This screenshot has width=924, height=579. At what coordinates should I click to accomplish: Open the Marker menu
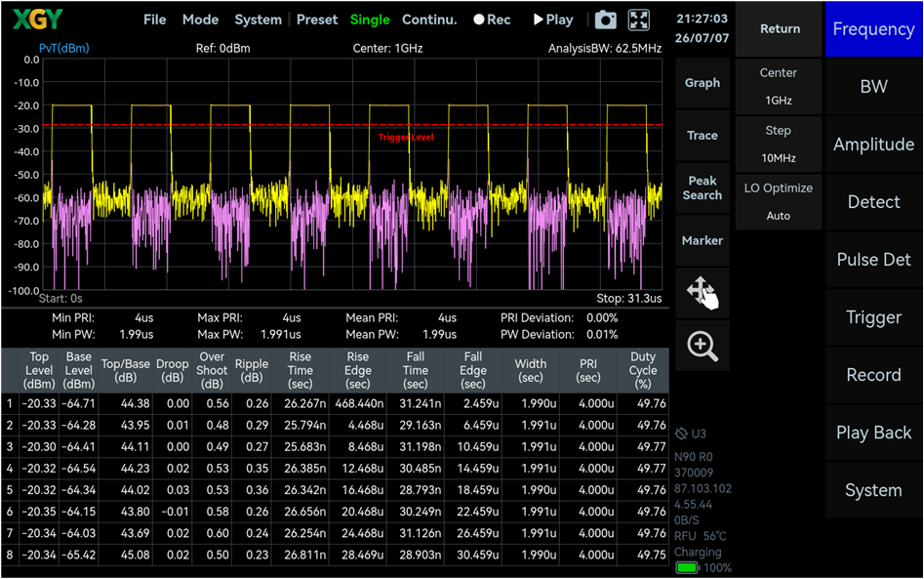tap(703, 240)
